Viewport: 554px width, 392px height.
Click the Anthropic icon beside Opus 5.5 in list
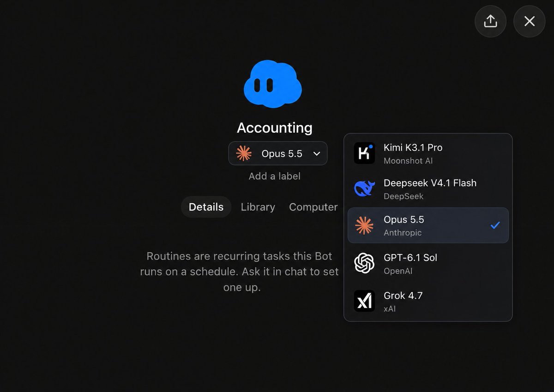coord(364,225)
